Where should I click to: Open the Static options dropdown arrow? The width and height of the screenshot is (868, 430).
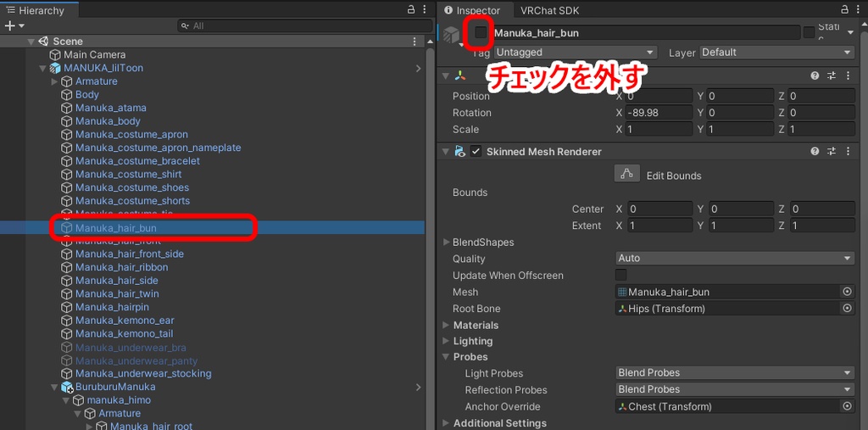point(851,33)
